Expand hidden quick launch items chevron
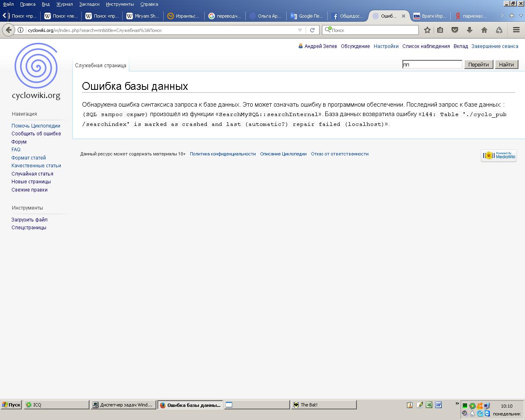This screenshot has height=420, width=525. 457,404
